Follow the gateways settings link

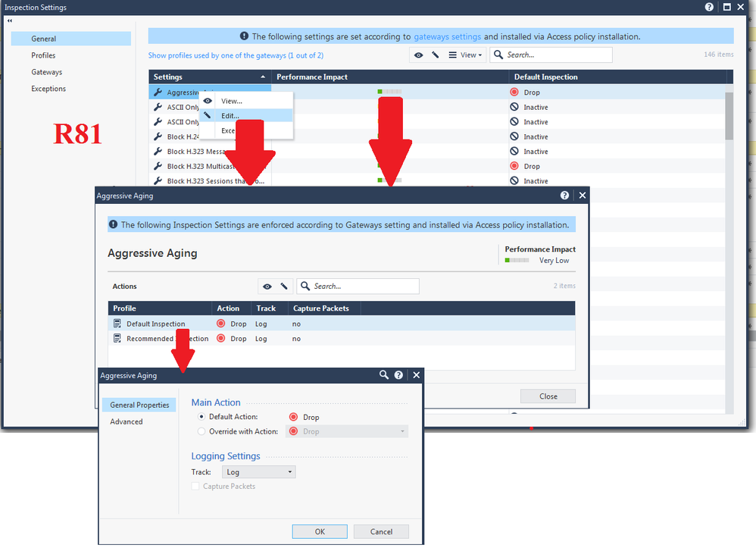447,36
